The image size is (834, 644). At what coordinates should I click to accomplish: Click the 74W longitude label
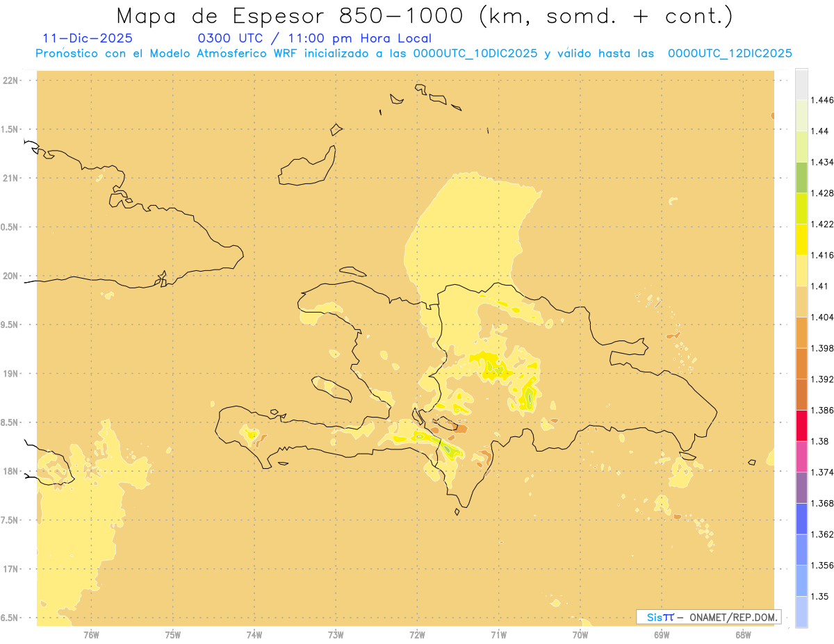(254, 635)
